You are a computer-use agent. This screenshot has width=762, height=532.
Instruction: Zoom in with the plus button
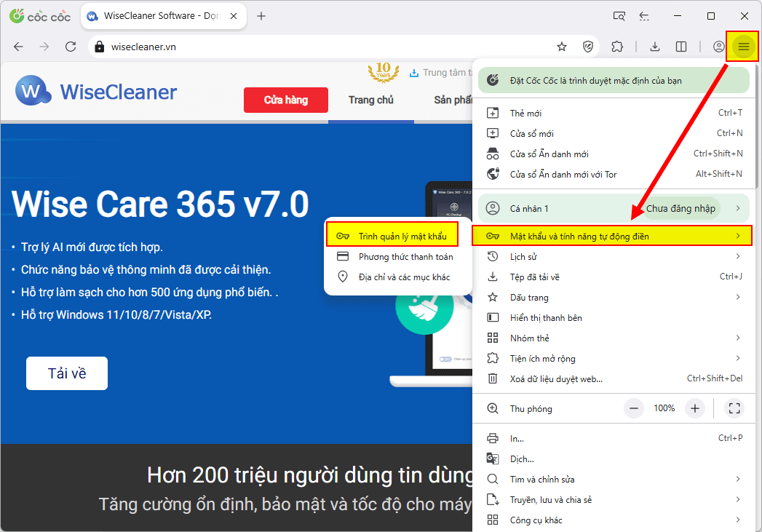(695, 408)
